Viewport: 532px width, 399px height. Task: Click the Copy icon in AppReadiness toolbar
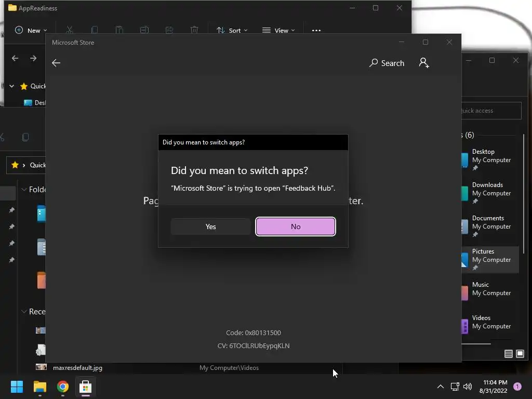coord(95,30)
